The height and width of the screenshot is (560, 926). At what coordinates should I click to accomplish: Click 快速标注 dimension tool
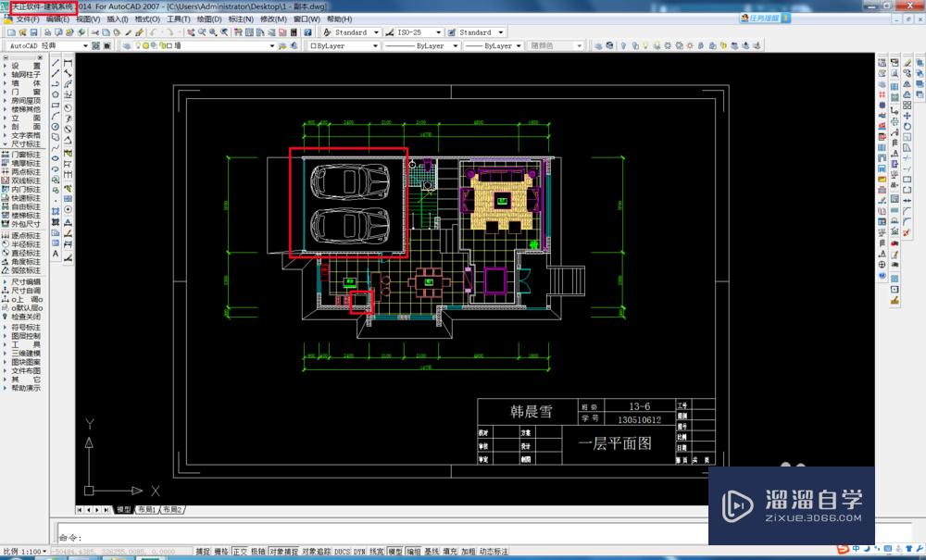pyautogui.click(x=21, y=198)
